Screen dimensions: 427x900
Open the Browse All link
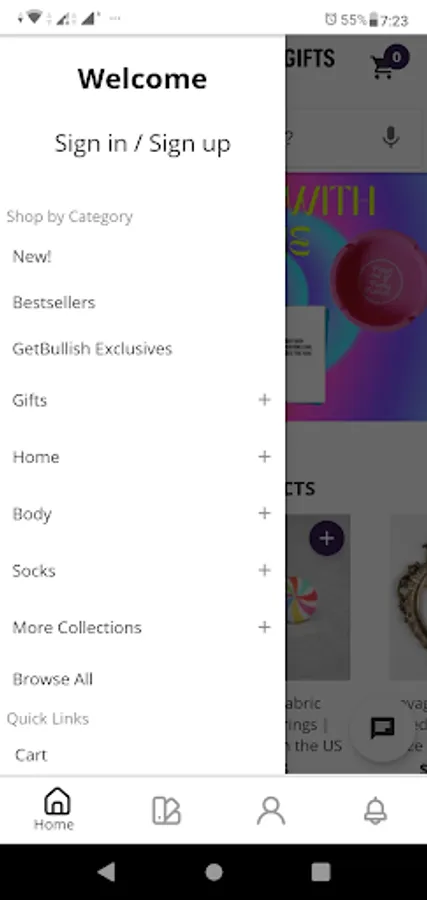click(53, 679)
